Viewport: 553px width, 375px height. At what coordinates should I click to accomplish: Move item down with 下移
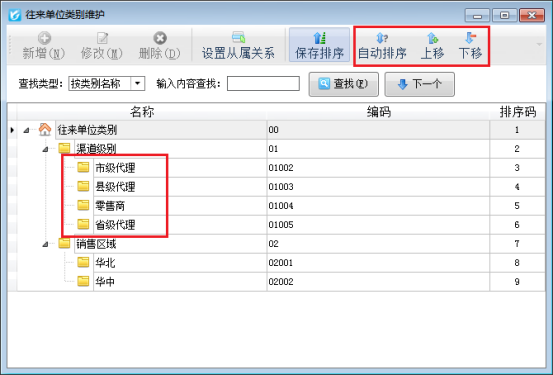[x=470, y=46]
